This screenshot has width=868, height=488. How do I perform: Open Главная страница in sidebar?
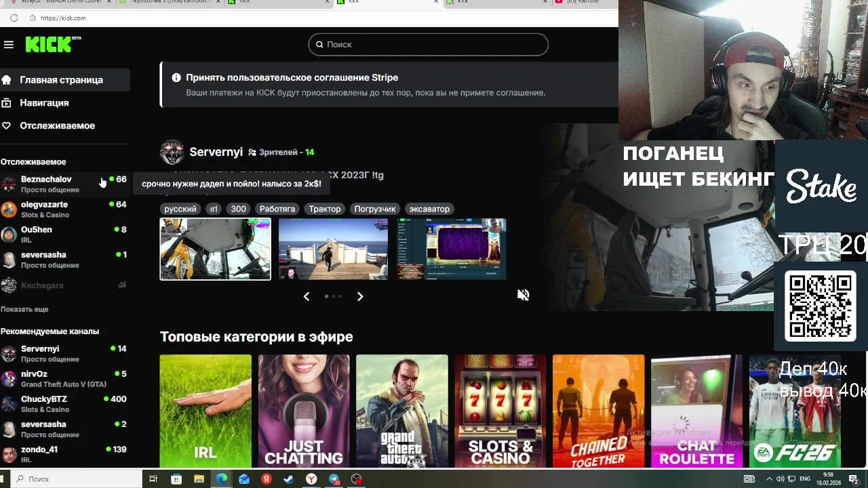pyautogui.click(x=65, y=80)
